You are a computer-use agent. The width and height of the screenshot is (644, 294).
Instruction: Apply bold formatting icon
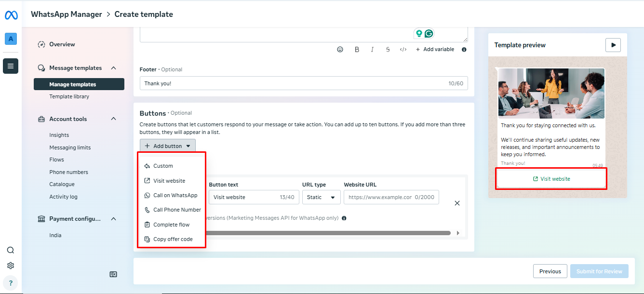357,49
